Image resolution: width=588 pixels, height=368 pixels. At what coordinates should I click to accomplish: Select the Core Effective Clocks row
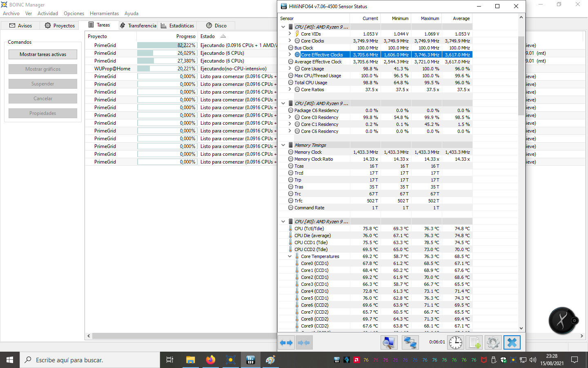point(375,55)
